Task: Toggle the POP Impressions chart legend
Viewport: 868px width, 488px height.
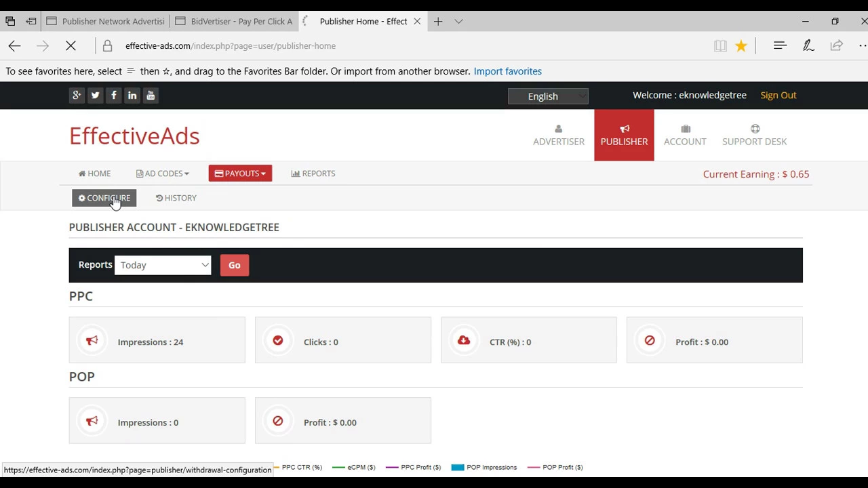Action: 484,467
